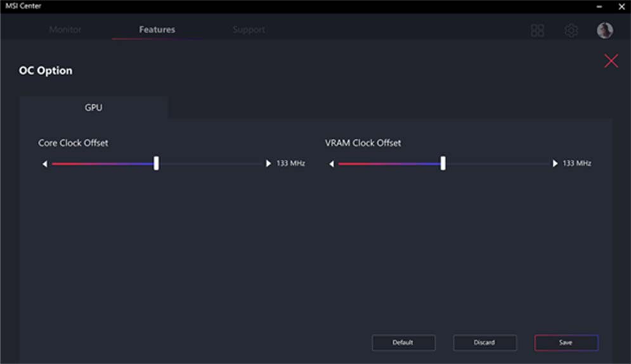Increase Core Clock Offset with right arrow
Viewport: 631px width, 364px height.
tap(268, 164)
